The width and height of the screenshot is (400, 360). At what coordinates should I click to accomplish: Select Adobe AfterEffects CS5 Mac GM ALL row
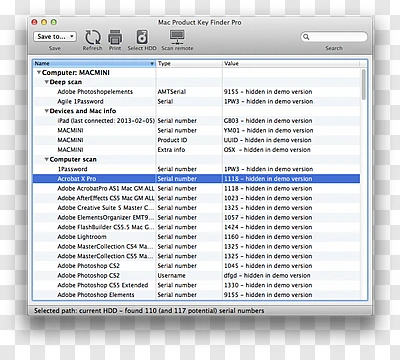196,198
